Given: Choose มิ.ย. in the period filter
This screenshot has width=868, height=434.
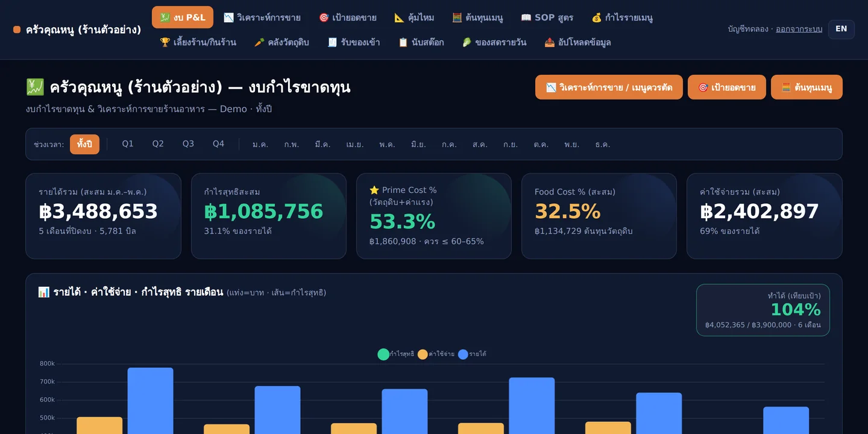Looking at the screenshot, I should [418, 145].
